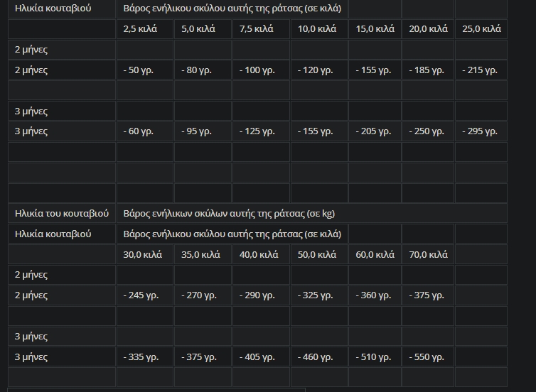Image resolution: width=536 pixels, height=392 pixels.
Task: Select the Ηλικία του κουταβιού header cell
Action: (x=62, y=214)
